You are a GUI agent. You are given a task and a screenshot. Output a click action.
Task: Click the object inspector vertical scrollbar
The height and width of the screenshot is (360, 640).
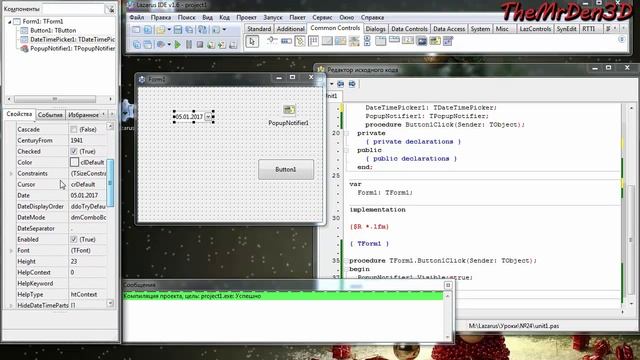coord(110,183)
